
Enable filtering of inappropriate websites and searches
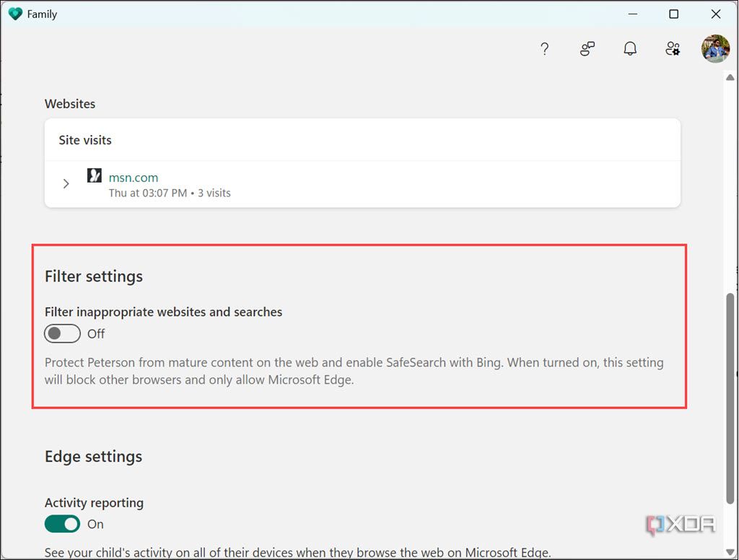point(62,333)
